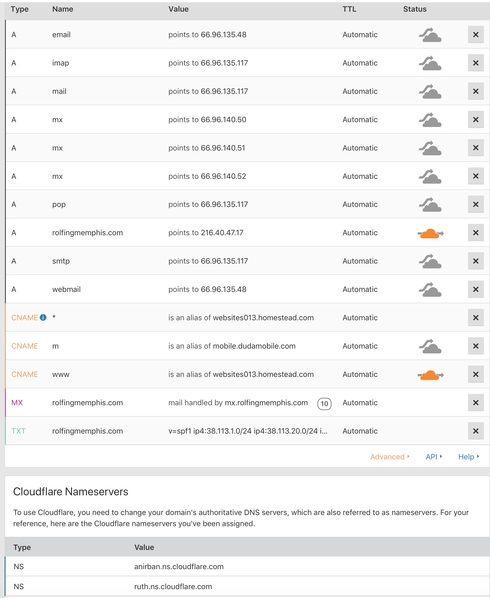Delete the imap A record
Viewport: 490px width, 598px height.
[x=476, y=63]
